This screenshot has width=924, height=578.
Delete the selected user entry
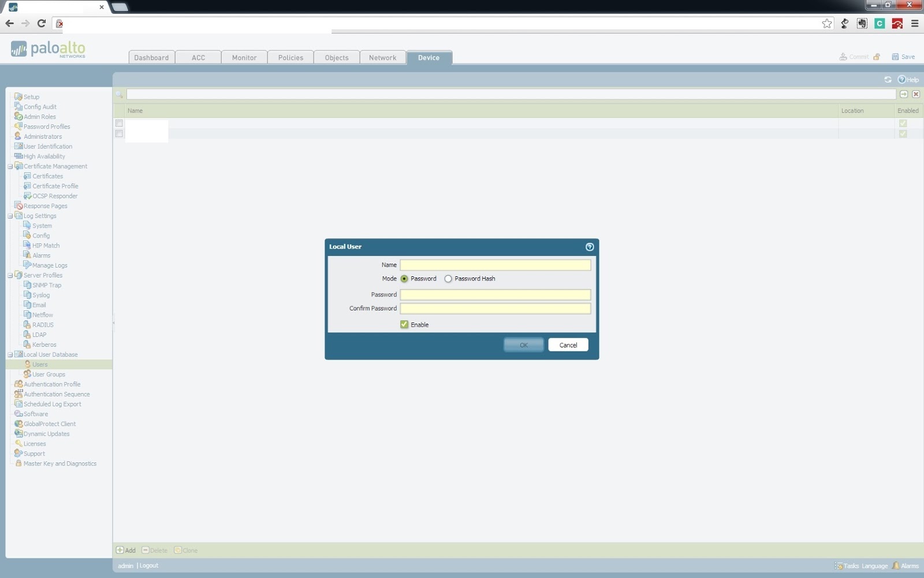pos(154,550)
